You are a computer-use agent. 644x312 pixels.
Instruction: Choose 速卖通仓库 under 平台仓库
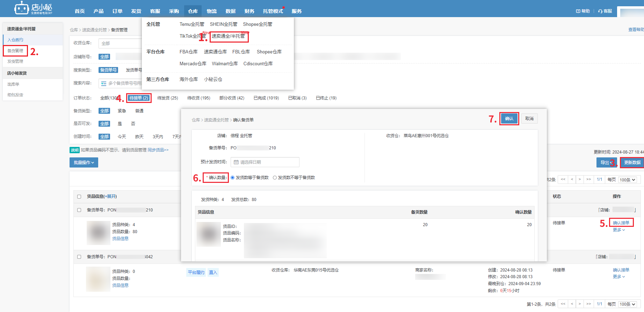tap(215, 52)
